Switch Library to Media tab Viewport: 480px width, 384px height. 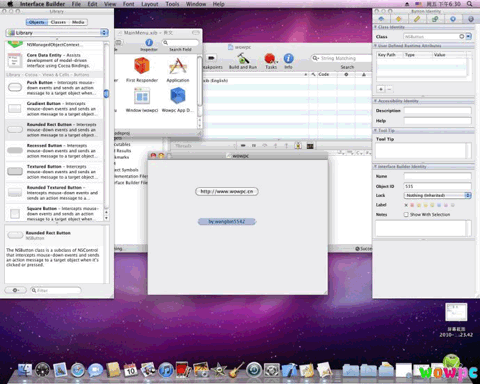pyautogui.click(x=78, y=22)
